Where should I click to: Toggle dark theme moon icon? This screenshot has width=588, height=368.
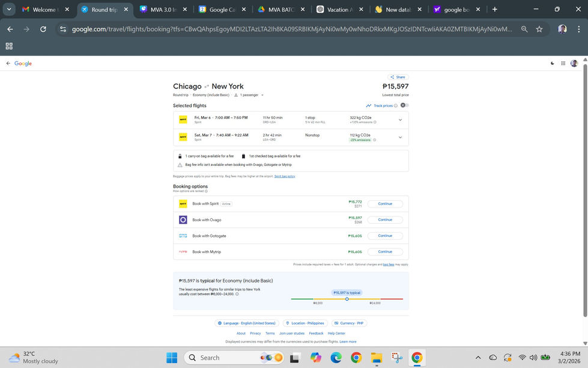553,64
